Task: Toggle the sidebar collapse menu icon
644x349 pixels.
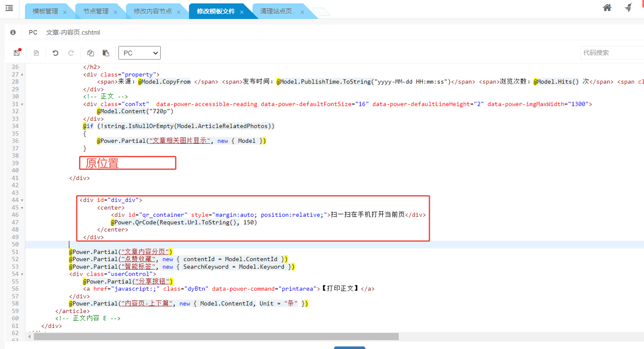Action: pyautogui.click(x=9, y=8)
